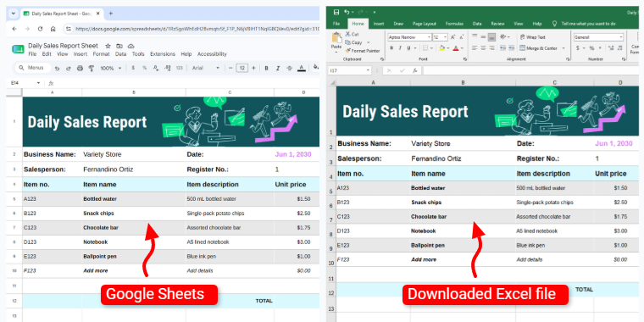Toggle Italic in Google Sheets toolbar
This screenshot has height=322, width=644.
pos(278,68)
